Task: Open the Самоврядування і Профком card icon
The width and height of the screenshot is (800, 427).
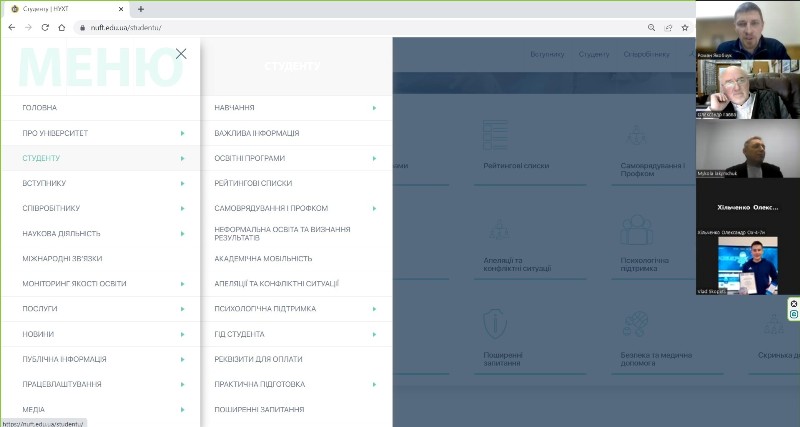Action: point(636,135)
